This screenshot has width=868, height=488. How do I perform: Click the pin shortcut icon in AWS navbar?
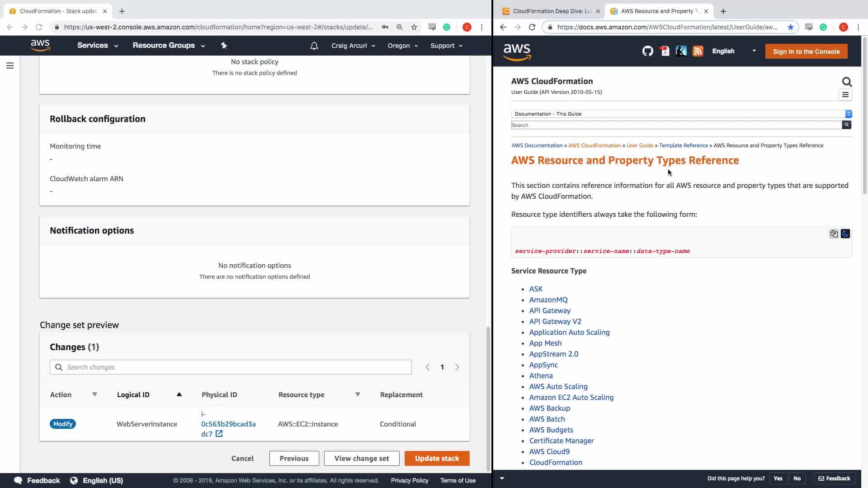click(224, 45)
